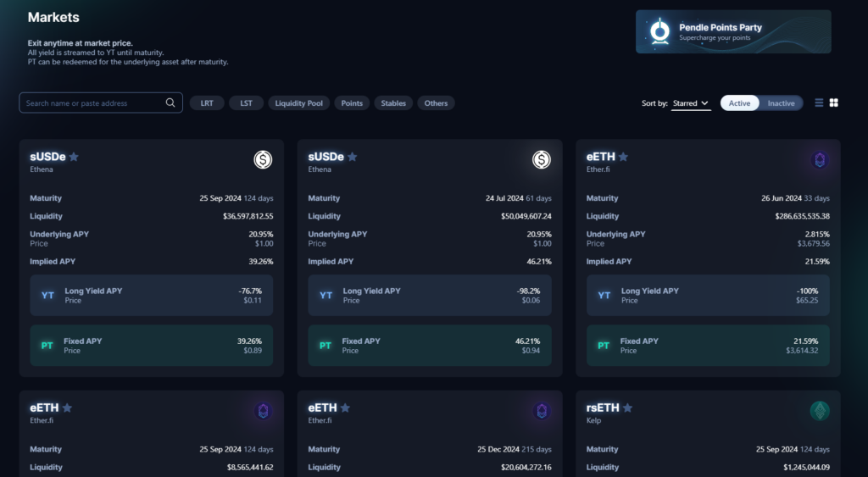The image size is (868, 477).
Task: Switch to grid view layout icon
Action: pos(834,103)
